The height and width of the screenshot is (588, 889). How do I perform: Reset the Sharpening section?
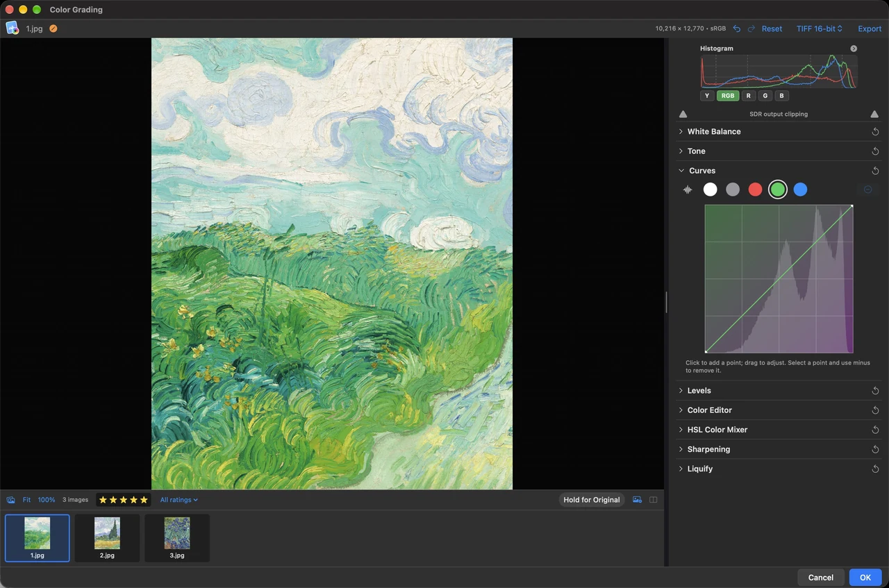pos(875,449)
